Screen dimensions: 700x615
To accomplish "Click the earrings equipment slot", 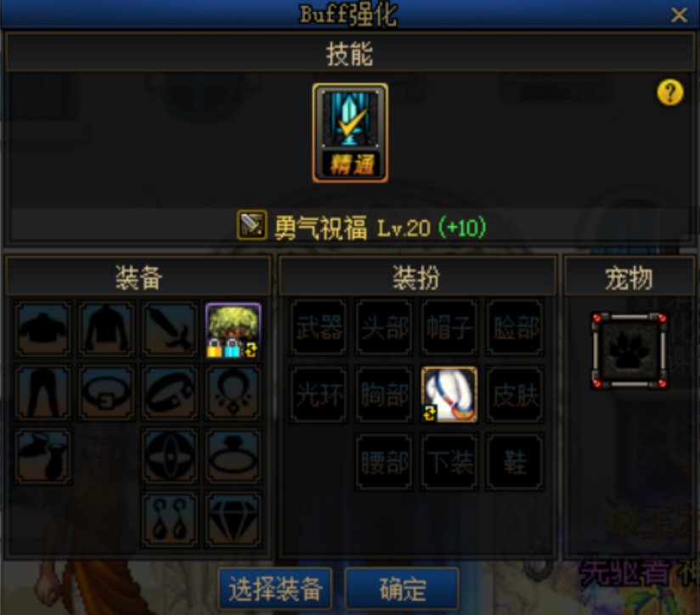I will pos(170,520).
